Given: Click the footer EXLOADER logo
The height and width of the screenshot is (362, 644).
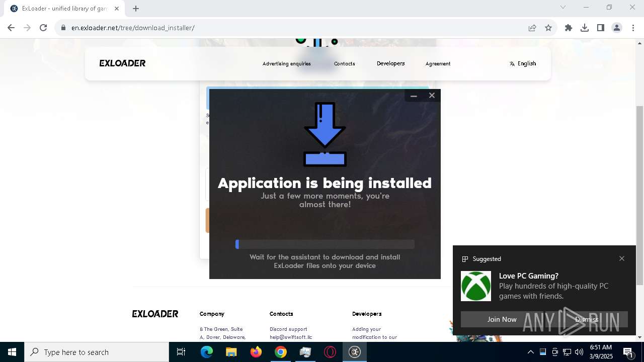Looking at the screenshot, I should point(155,314).
